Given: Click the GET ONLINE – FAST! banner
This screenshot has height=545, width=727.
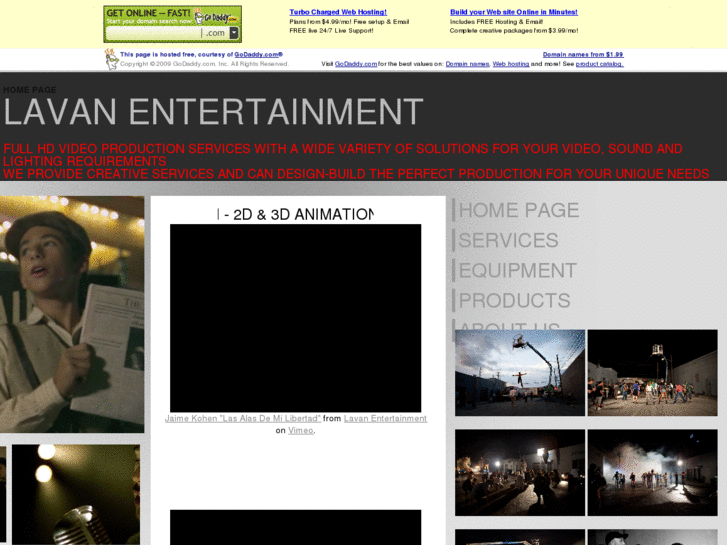Looking at the screenshot, I should click(172, 24).
